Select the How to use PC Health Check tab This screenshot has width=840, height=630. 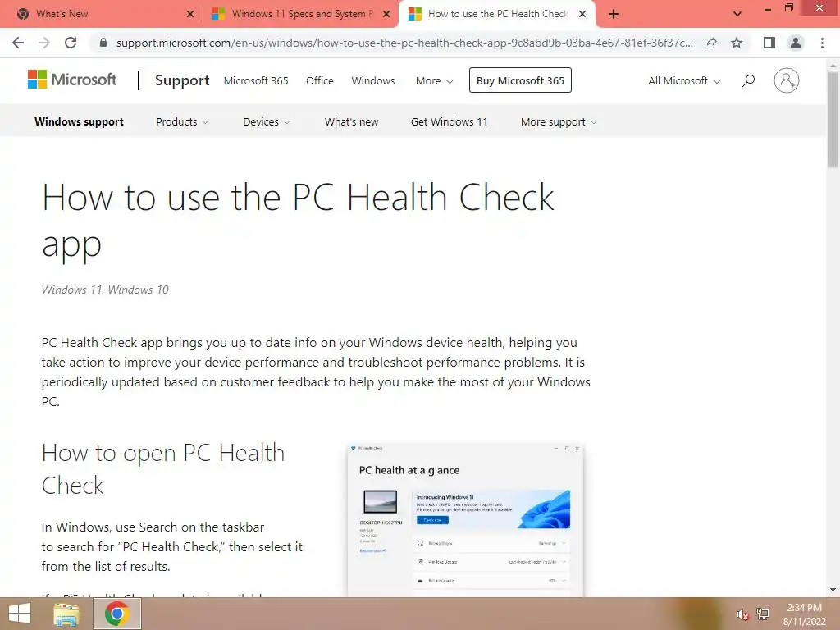496,14
